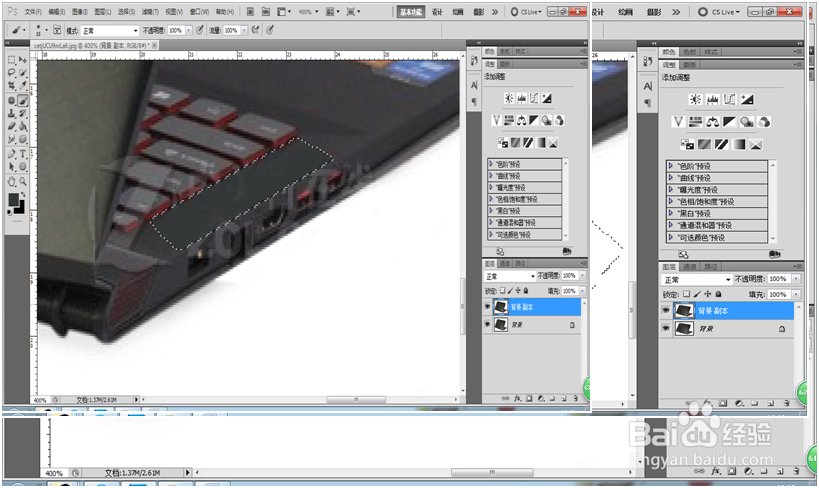Screen dimensions: 819x488
Task: Select the Lasso tool in toolbox
Action: click(x=11, y=73)
